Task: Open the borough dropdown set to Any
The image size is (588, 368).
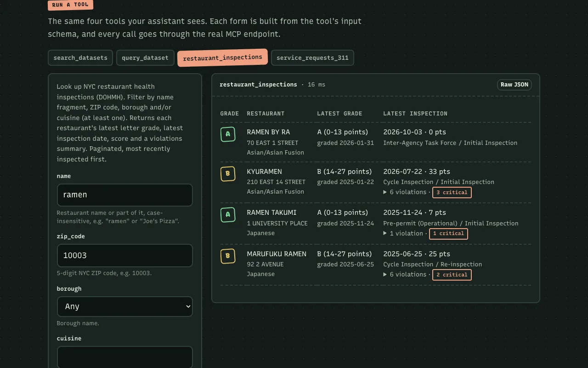Action: [x=124, y=306]
